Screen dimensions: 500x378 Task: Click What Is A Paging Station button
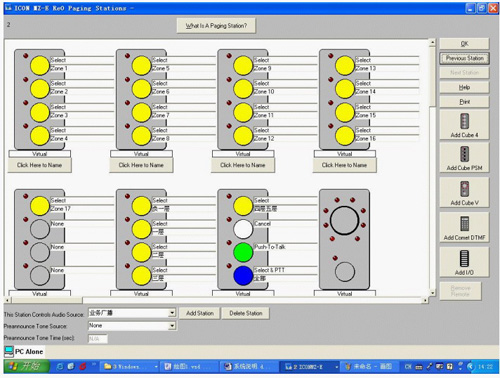tap(216, 26)
